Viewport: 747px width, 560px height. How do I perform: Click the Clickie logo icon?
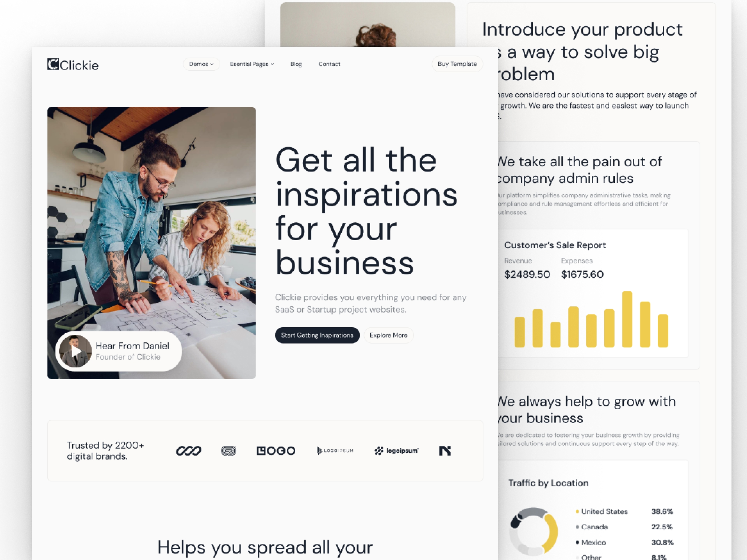point(52,64)
